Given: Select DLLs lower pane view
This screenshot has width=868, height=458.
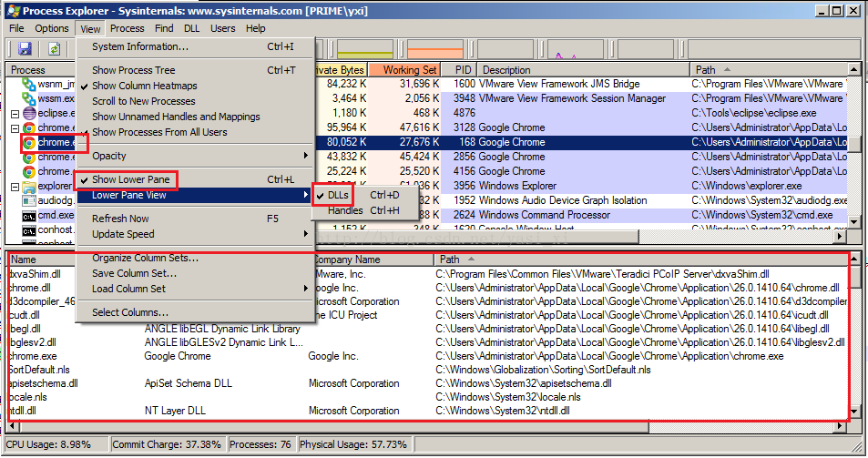Looking at the screenshot, I should [x=363, y=195].
